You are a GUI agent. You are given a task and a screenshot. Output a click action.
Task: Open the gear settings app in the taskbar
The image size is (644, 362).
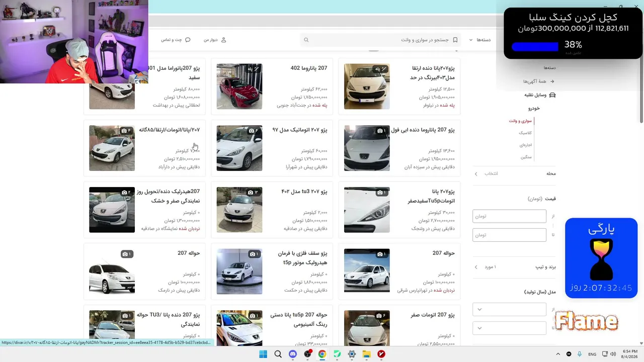click(352, 354)
